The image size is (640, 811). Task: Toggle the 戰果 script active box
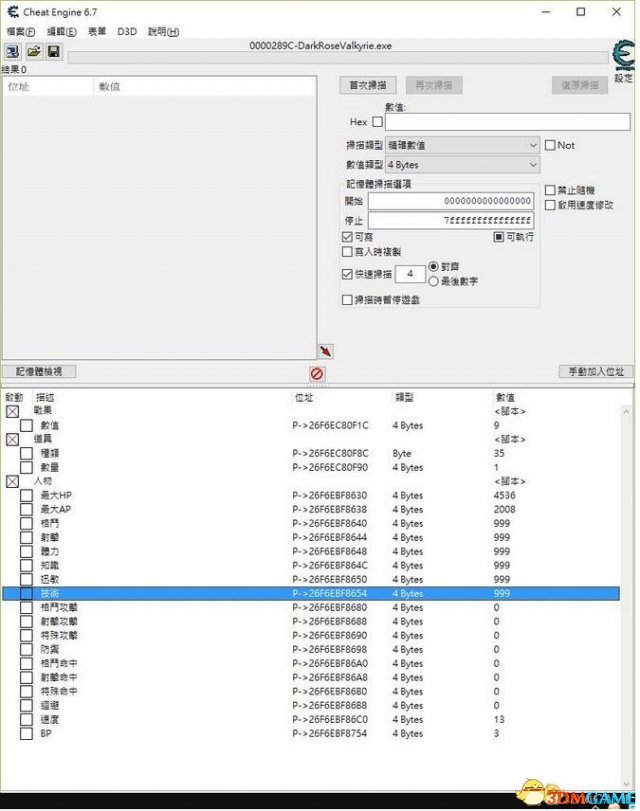12,412
